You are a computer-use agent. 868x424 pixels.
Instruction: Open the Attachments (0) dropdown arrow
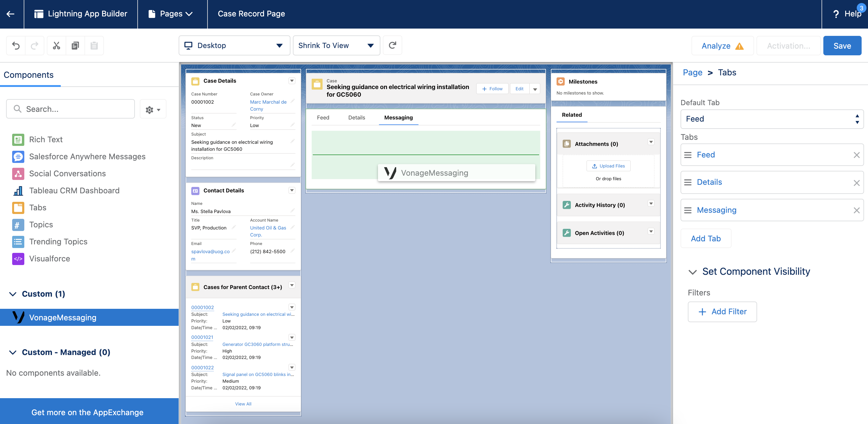pos(651,142)
